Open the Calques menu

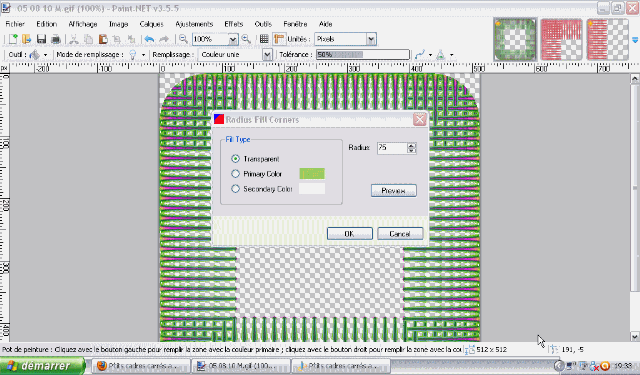click(151, 24)
